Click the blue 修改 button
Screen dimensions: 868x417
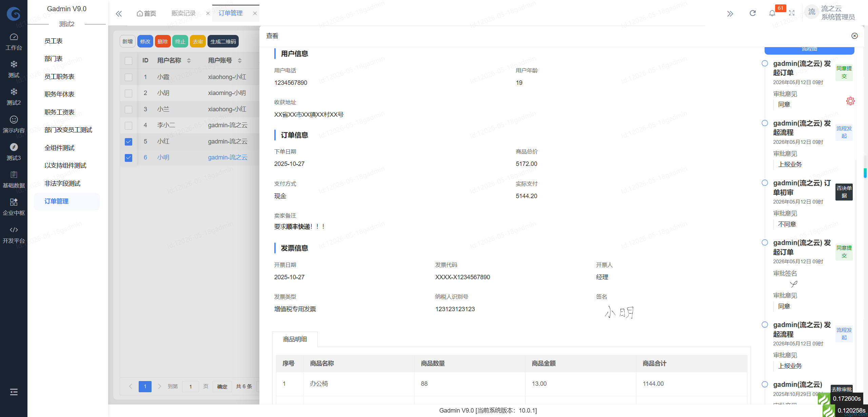click(x=145, y=41)
